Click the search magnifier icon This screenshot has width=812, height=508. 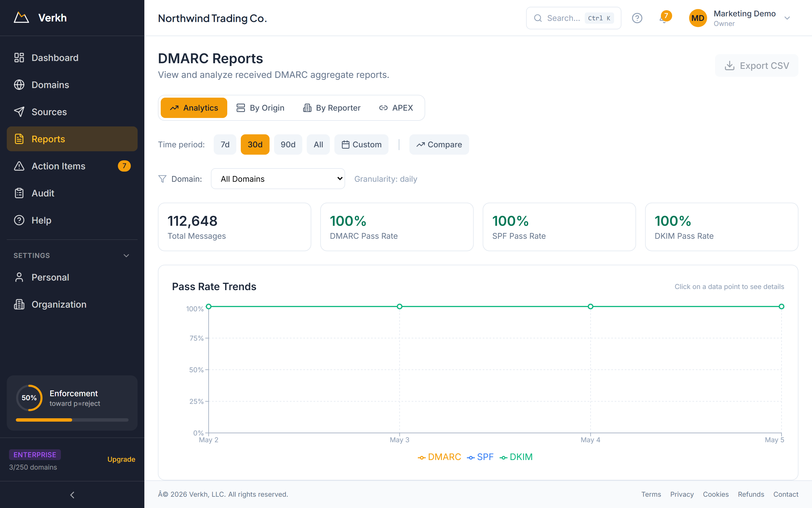538,18
